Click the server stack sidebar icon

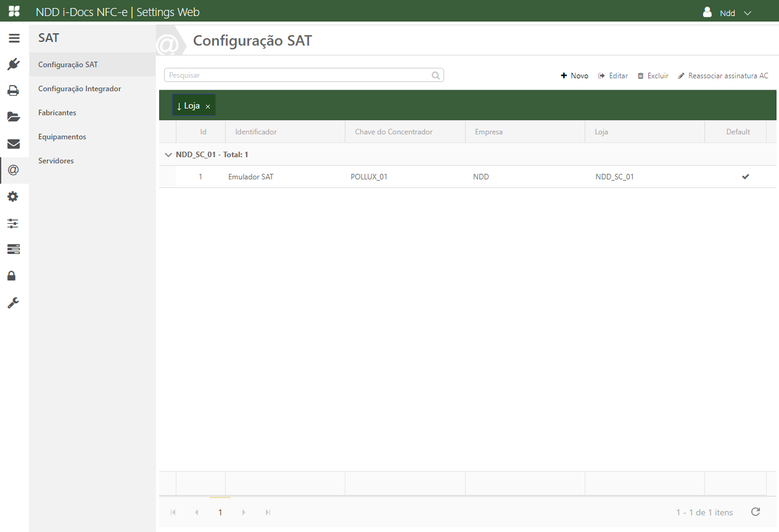click(x=14, y=249)
